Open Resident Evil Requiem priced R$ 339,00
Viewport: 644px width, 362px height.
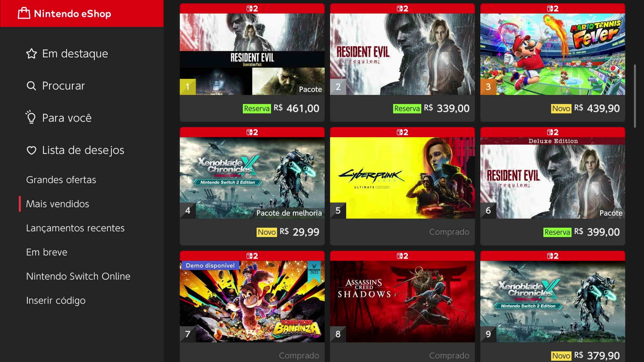(x=402, y=62)
